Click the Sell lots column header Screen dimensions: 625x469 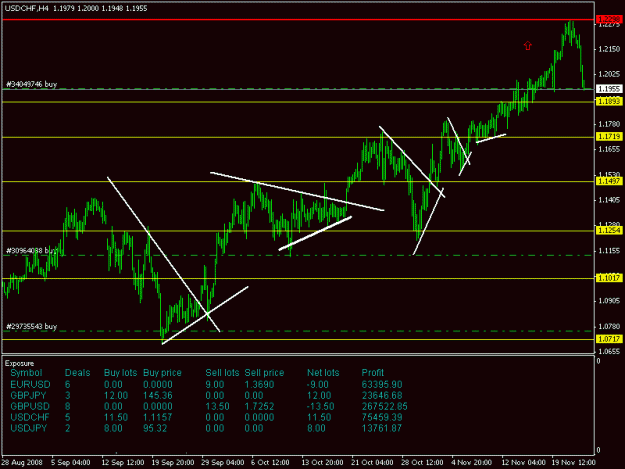click(222, 373)
